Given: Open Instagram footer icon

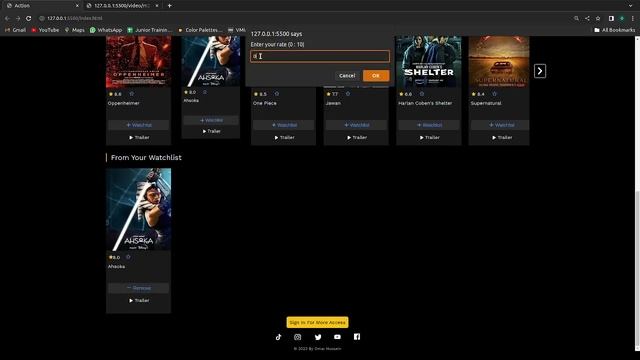Looking at the screenshot, I should 298,337.
